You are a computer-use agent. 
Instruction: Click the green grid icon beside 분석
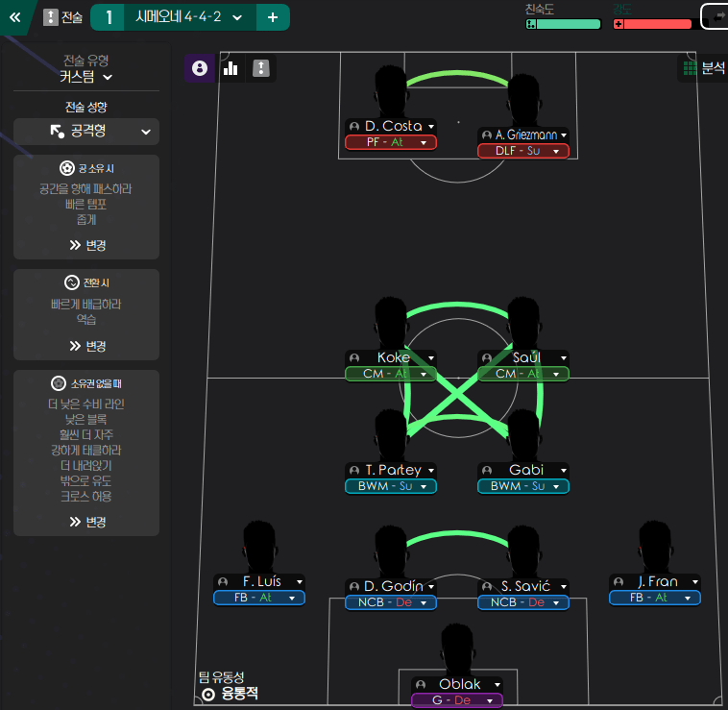[690, 68]
